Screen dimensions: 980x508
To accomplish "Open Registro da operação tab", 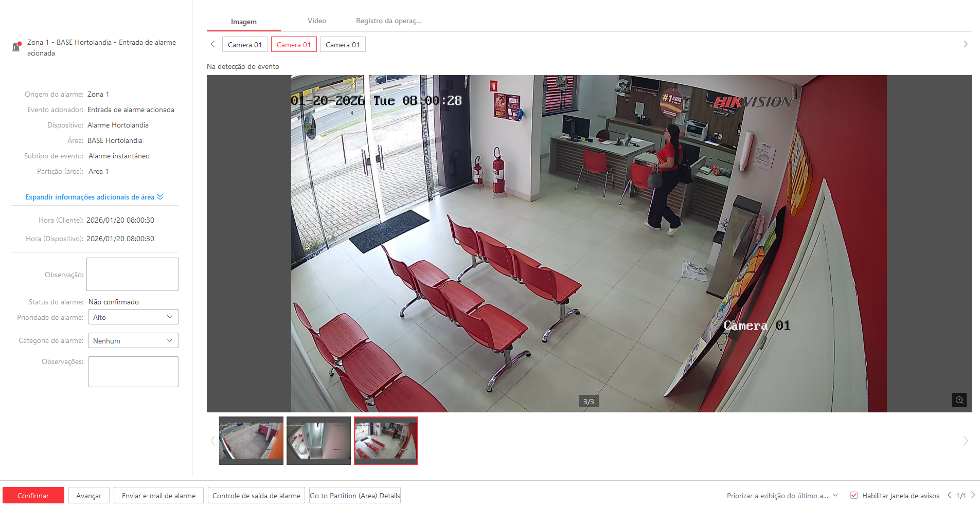I will (x=388, y=21).
